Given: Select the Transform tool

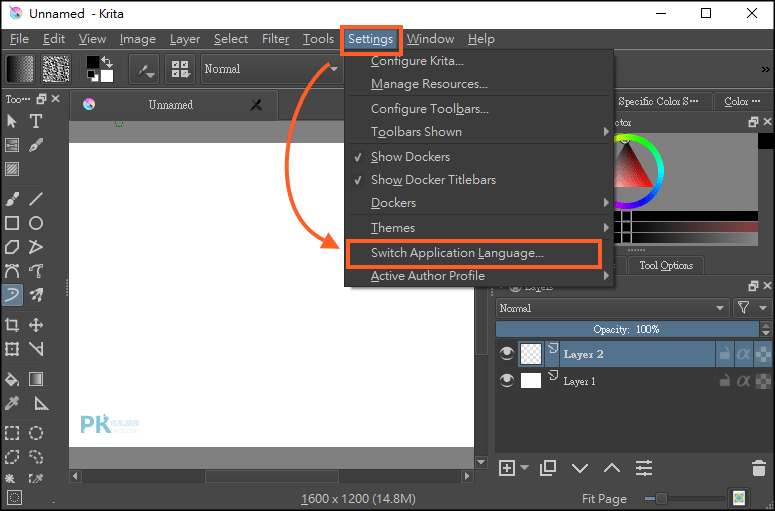Looking at the screenshot, I should click(x=12, y=349).
